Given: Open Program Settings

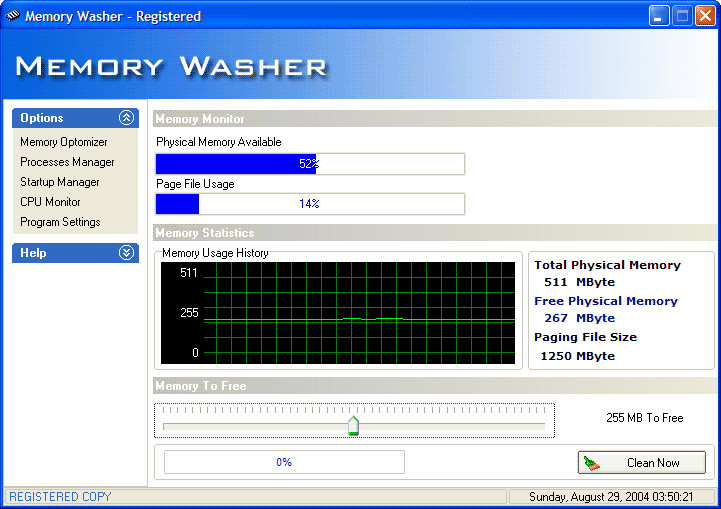Looking at the screenshot, I should pos(60,222).
